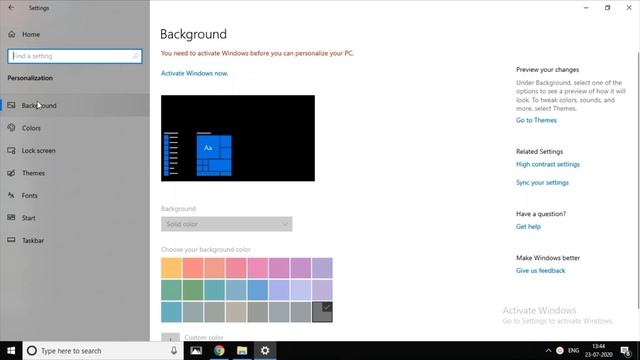Pick the first green swatch in second row
The height and width of the screenshot is (360, 640).
coord(171,290)
